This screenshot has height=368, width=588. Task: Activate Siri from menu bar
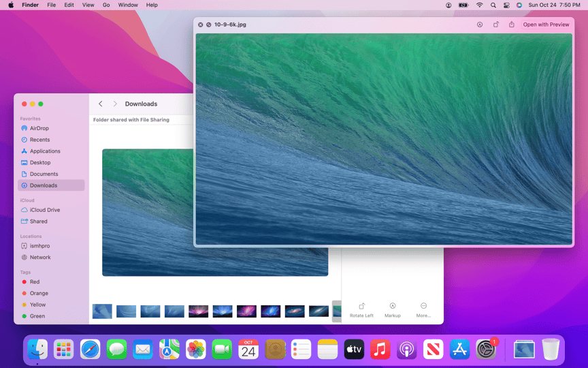tap(519, 5)
